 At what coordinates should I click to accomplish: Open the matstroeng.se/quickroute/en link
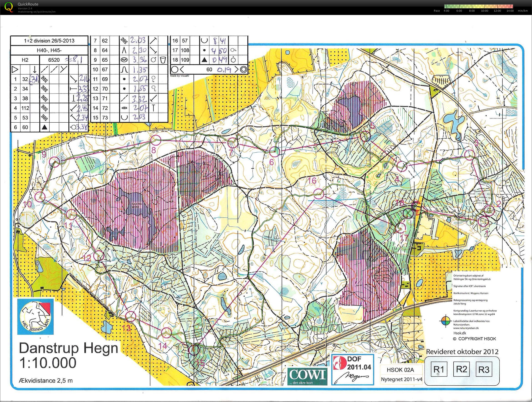click(x=37, y=12)
